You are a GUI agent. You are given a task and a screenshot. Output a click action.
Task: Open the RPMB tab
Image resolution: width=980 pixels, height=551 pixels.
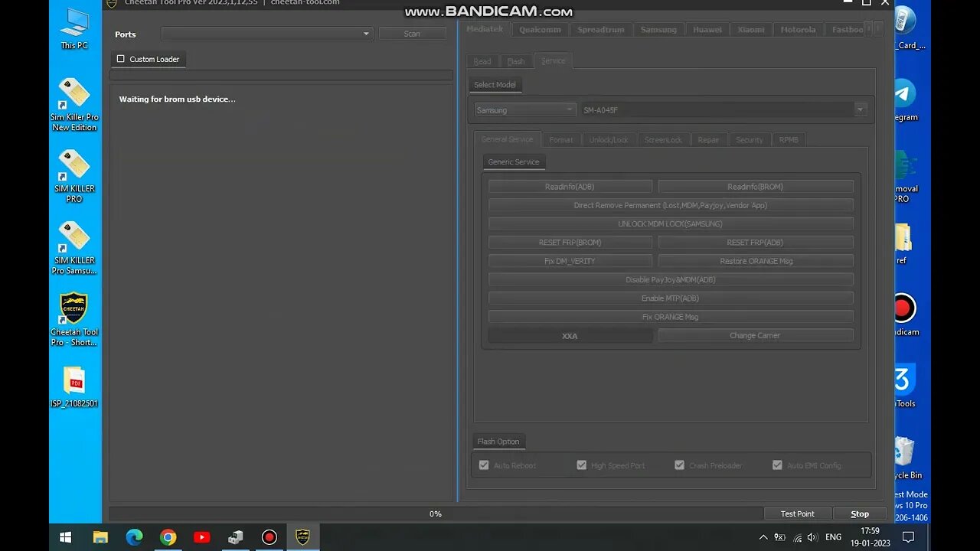(789, 139)
